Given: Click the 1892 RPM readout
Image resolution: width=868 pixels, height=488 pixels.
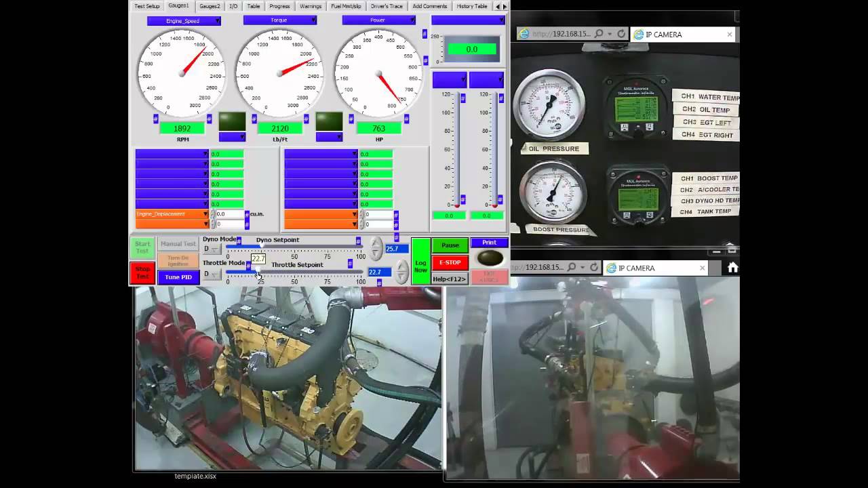Looking at the screenshot, I should pos(182,128).
